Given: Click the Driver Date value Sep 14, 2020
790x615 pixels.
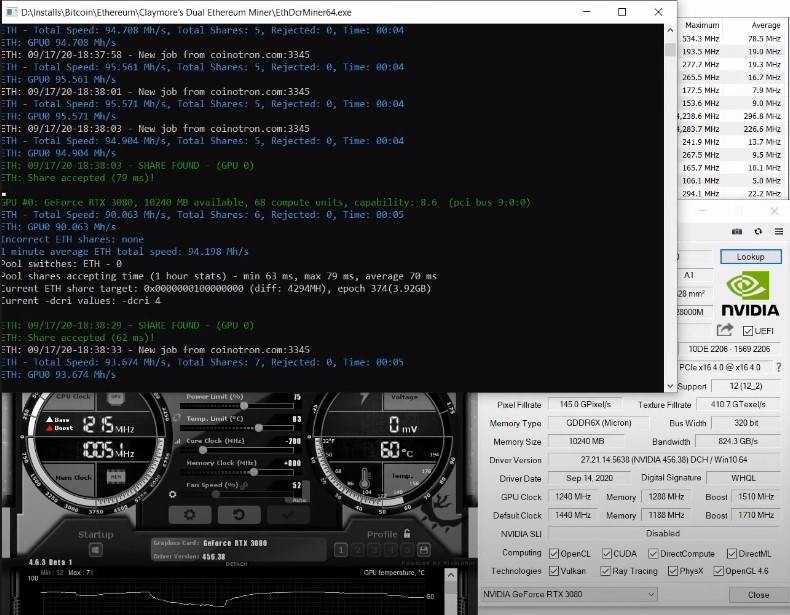Looking at the screenshot, I should tap(589, 478).
